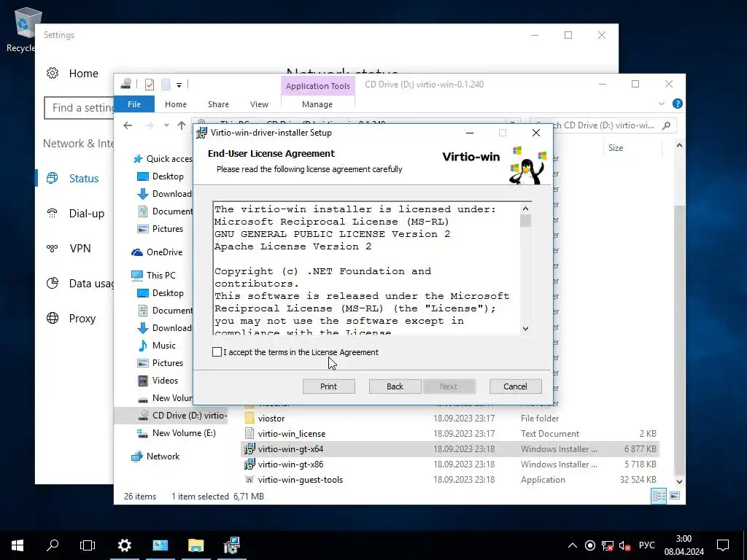Open Dial-up in Settings sidebar
The height and width of the screenshot is (560, 747).
pyautogui.click(x=74, y=214)
